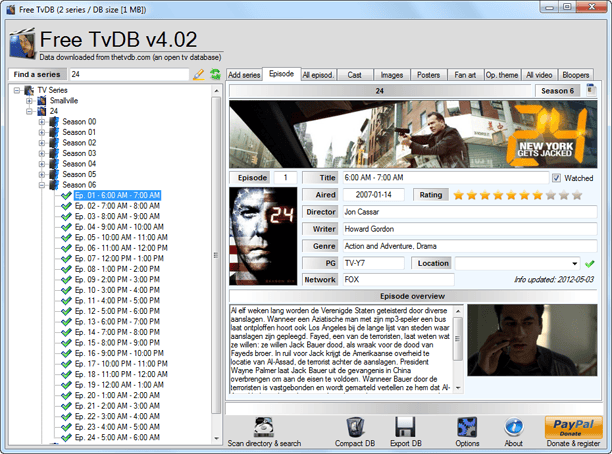Click overview text scrollbar down arrow
This screenshot has height=454, width=612.
pyautogui.click(x=458, y=388)
